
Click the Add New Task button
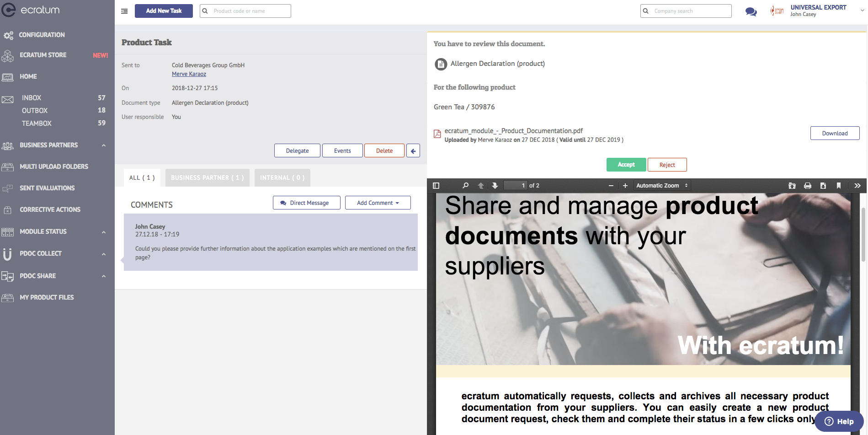pos(164,11)
